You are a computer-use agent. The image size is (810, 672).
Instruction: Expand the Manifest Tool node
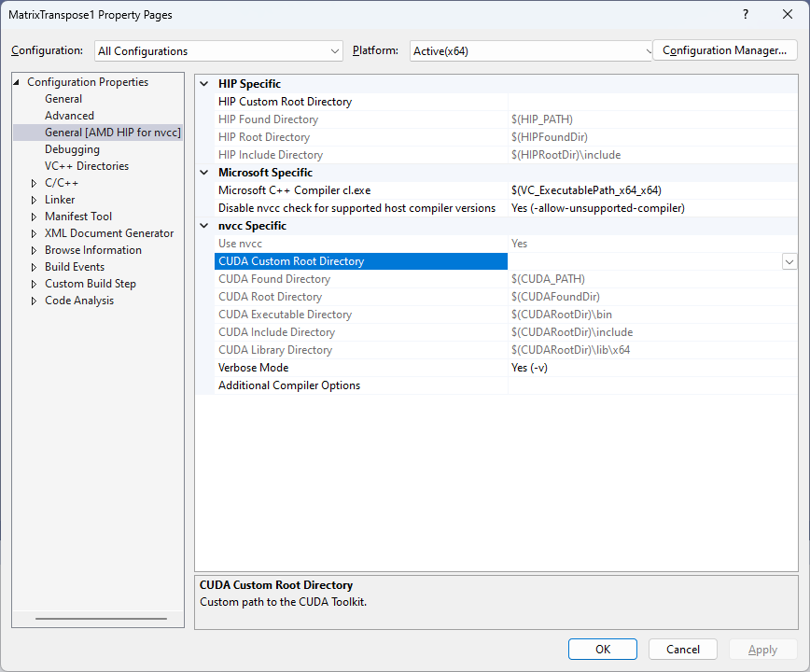click(x=35, y=217)
